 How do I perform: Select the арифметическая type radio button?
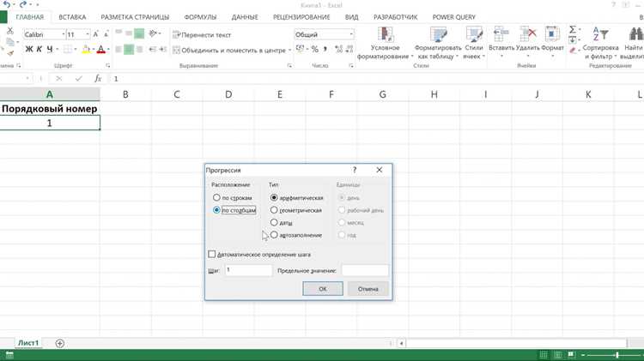274,198
